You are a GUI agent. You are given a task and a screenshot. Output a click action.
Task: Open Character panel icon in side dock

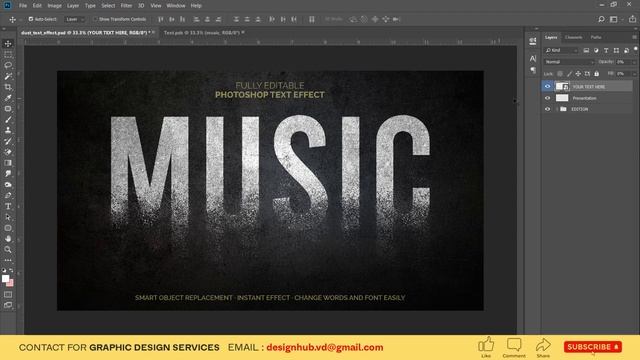tap(533, 58)
